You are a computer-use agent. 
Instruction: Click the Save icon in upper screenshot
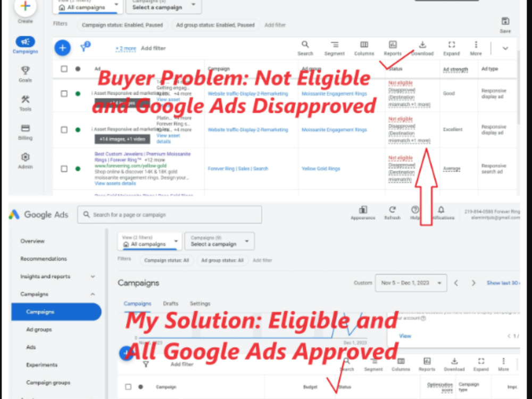click(x=505, y=21)
